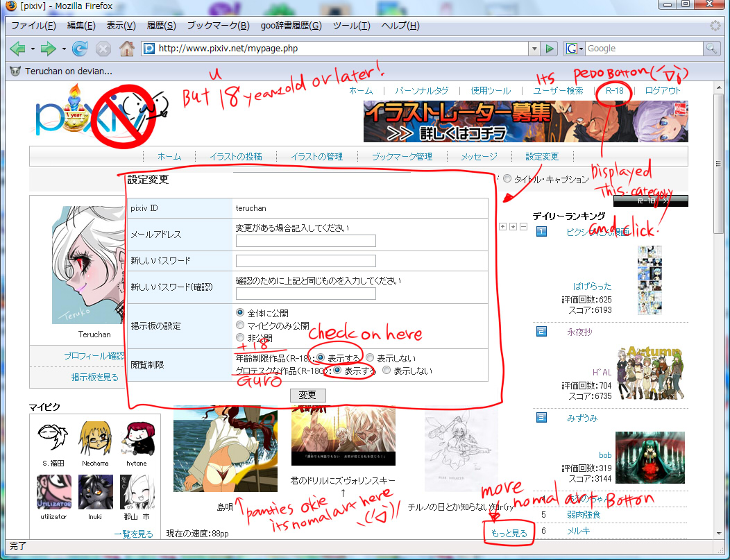Click the magnifier icon in Google search box
730x560 pixels.
711,49
